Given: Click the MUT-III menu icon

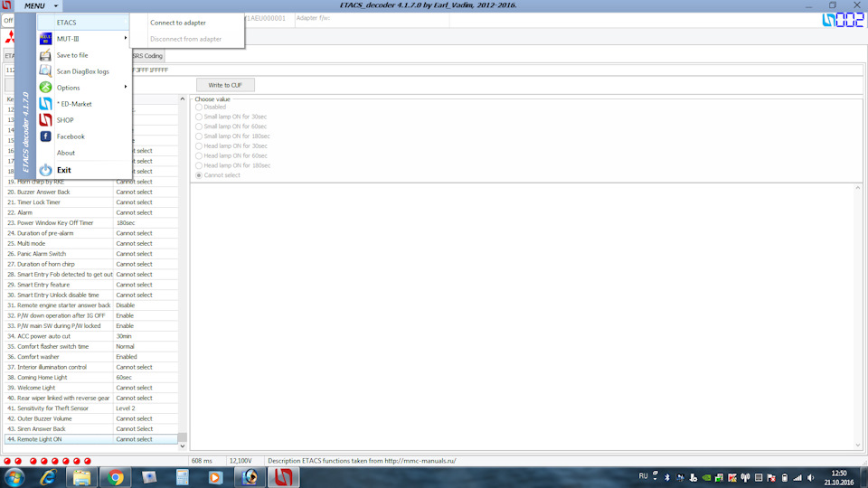Looking at the screenshot, I should 45,38.
